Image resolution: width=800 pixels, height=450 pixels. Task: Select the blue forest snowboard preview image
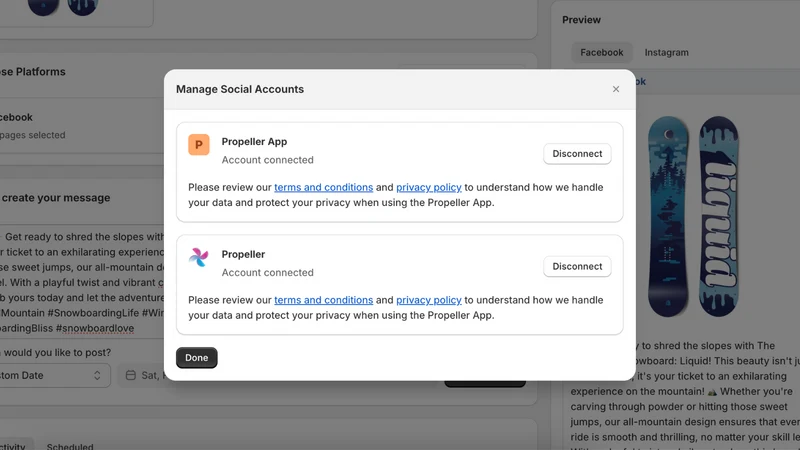(668, 217)
